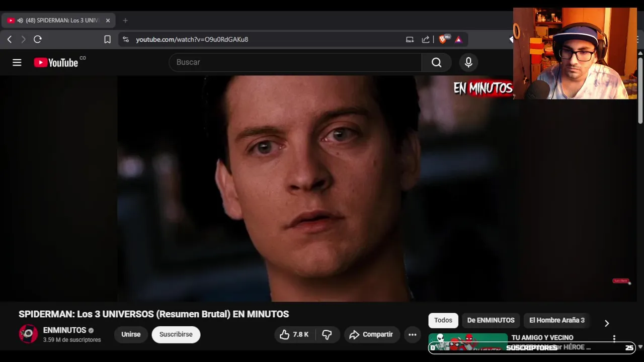Mute tab using the speaker icon
Image resolution: width=644 pixels, height=362 pixels.
20,21
